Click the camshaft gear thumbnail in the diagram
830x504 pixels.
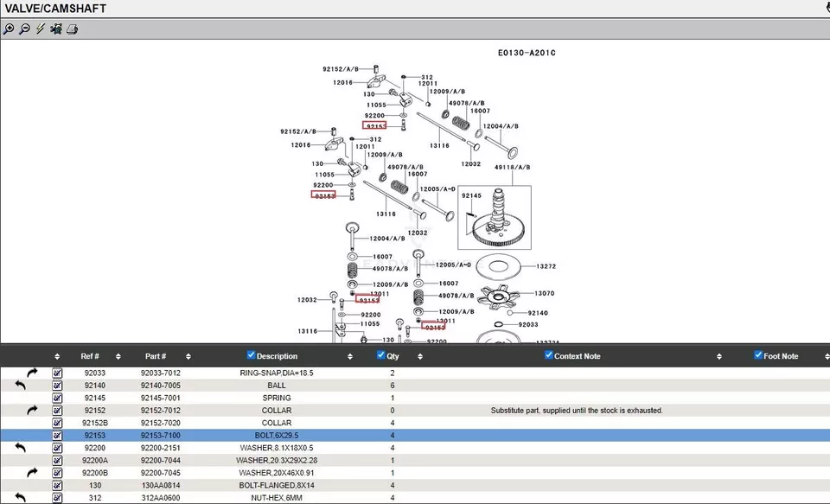tap(495, 214)
